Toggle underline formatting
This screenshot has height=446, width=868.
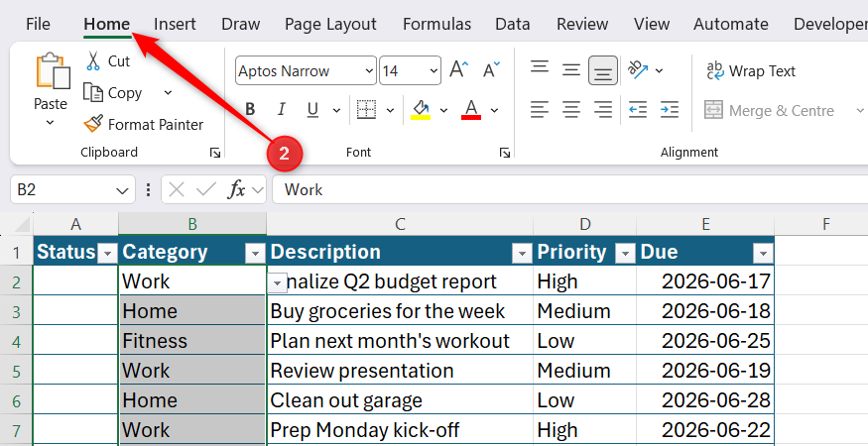[312, 110]
